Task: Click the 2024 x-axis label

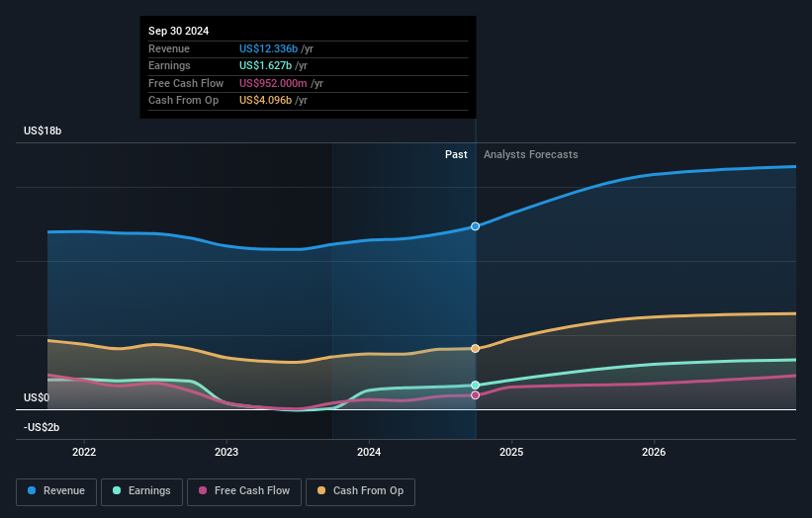Action: coord(369,452)
